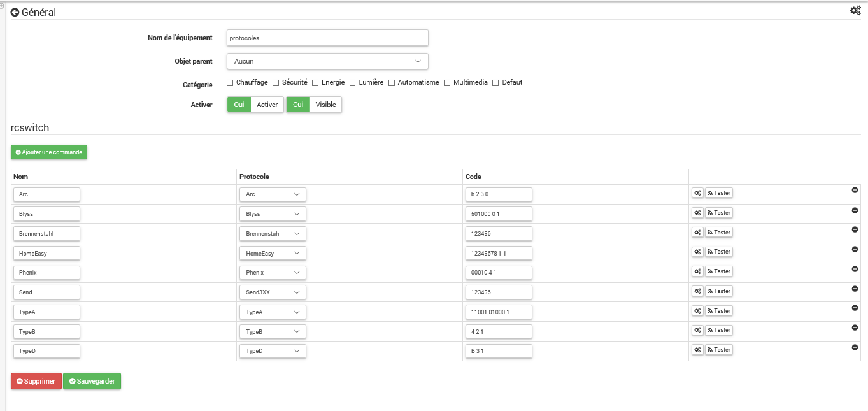Open advanced configuration gears icon at top right
The image size is (868, 411).
pyautogui.click(x=855, y=10)
